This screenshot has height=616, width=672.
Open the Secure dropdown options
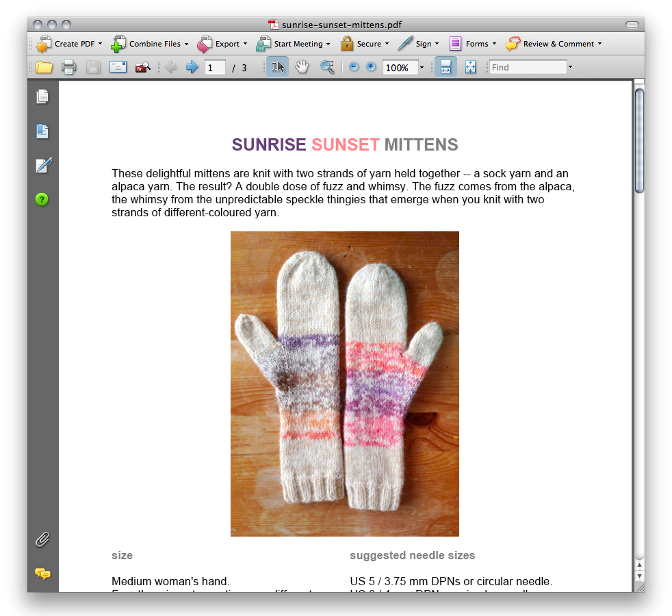pyautogui.click(x=365, y=44)
